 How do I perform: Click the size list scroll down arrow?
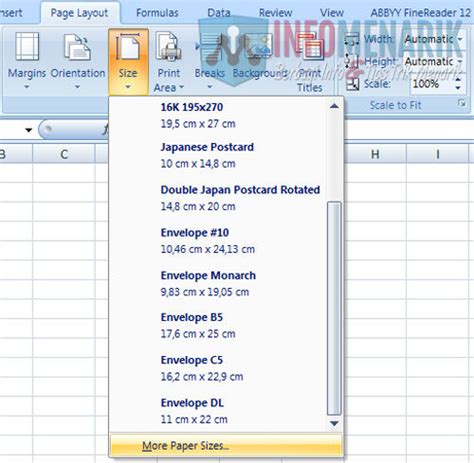click(x=334, y=423)
